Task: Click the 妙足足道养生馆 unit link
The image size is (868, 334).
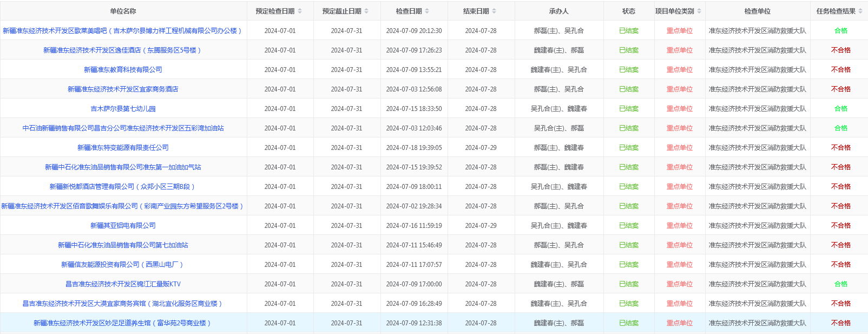Action: (x=123, y=323)
